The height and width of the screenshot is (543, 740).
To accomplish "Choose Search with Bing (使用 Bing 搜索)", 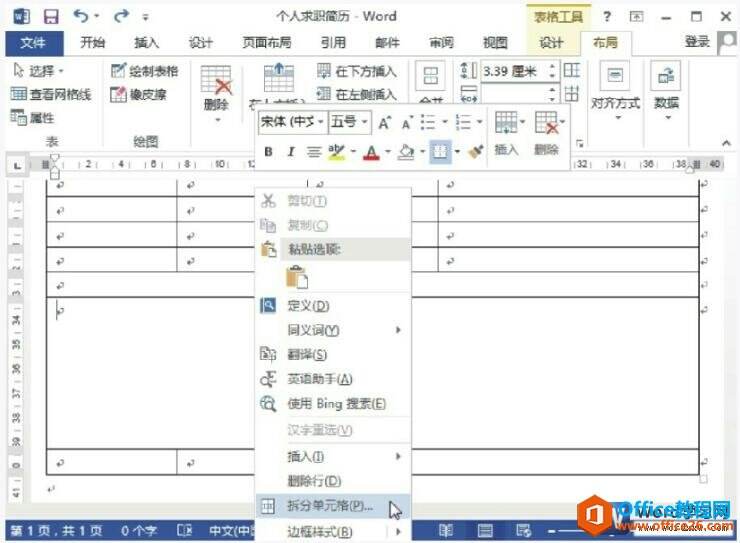I will pos(333,404).
